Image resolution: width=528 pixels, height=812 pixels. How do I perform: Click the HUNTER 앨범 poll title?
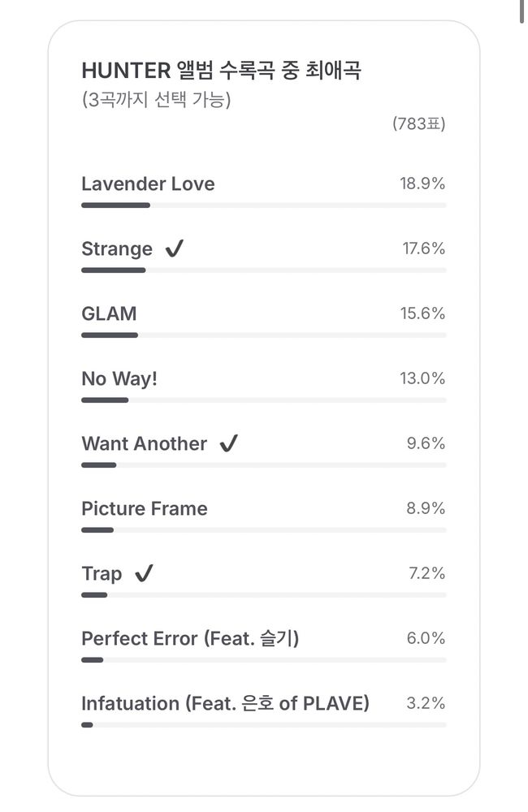click(221, 71)
